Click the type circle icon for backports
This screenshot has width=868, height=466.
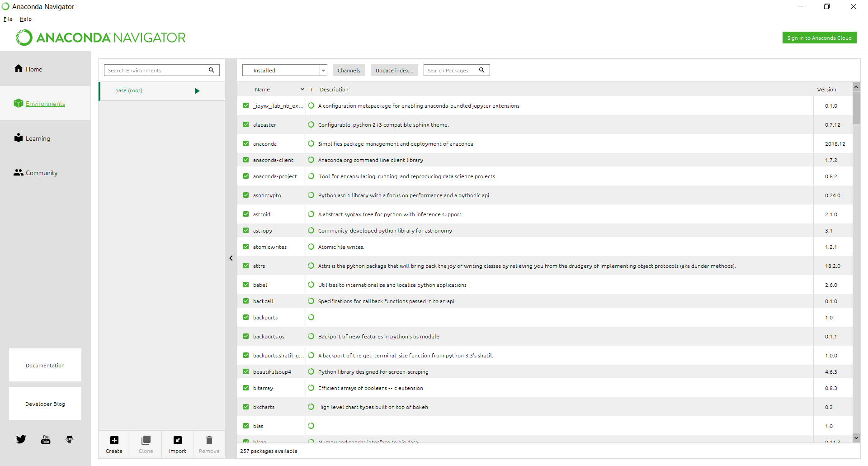(311, 317)
